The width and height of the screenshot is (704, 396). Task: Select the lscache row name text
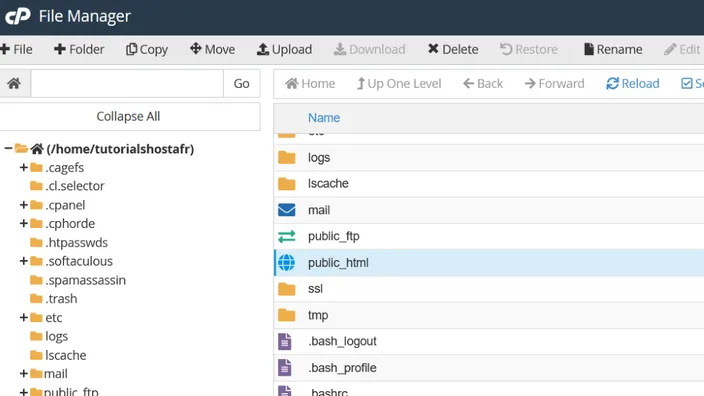click(x=328, y=184)
